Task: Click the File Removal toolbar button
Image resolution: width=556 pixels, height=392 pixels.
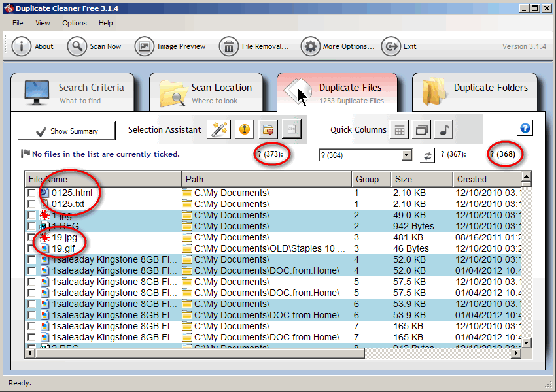Action: [x=255, y=46]
